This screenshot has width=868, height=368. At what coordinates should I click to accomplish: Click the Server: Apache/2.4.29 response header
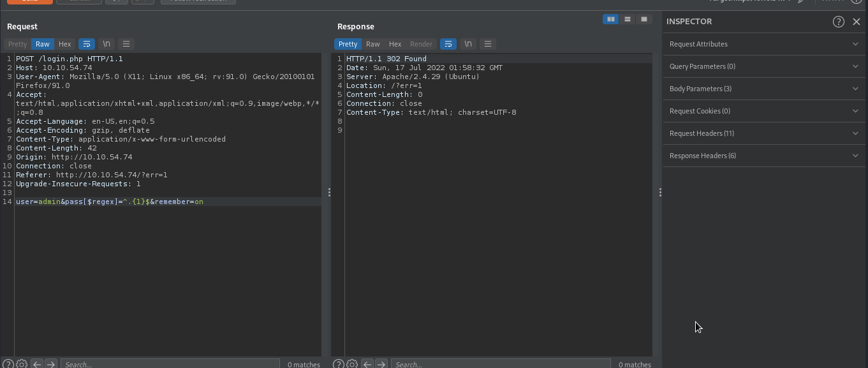413,77
